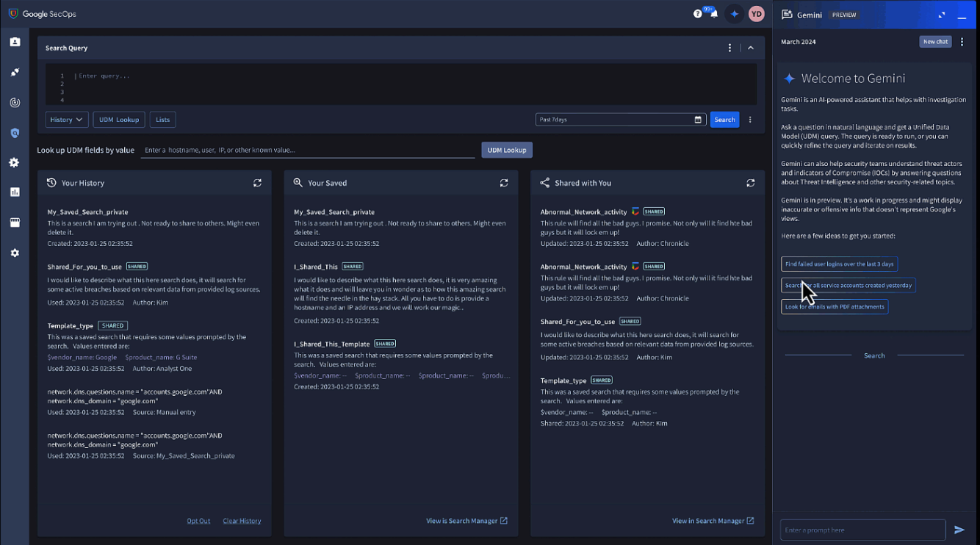Image resolution: width=980 pixels, height=545 pixels.
Task: Click the Search button
Action: (x=724, y=119)
